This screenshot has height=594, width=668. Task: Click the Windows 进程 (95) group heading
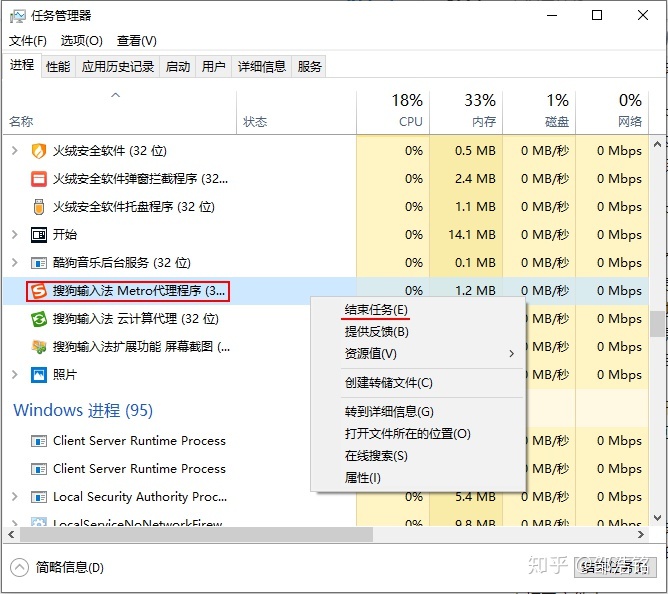[83, 410]
